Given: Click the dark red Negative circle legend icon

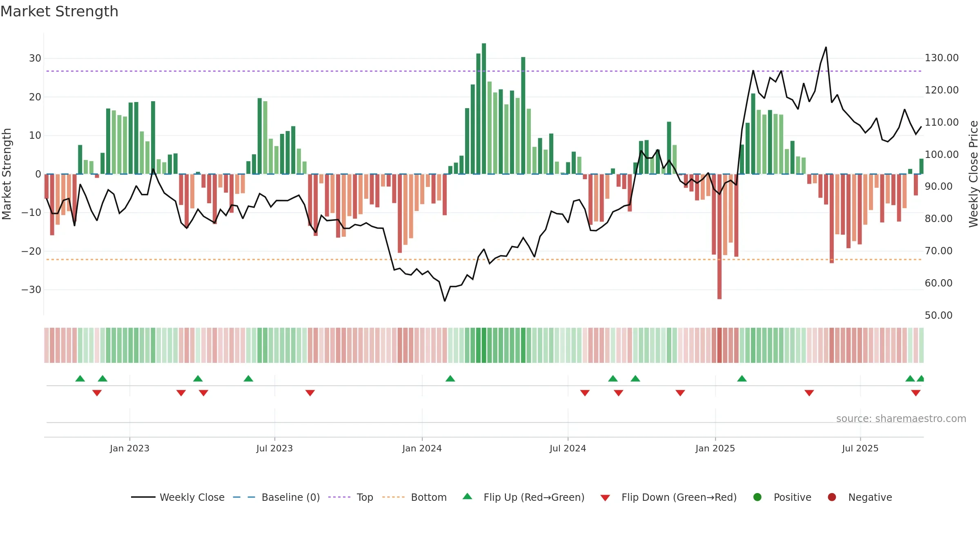Looking at the screenshot, I should click(832, 497).
